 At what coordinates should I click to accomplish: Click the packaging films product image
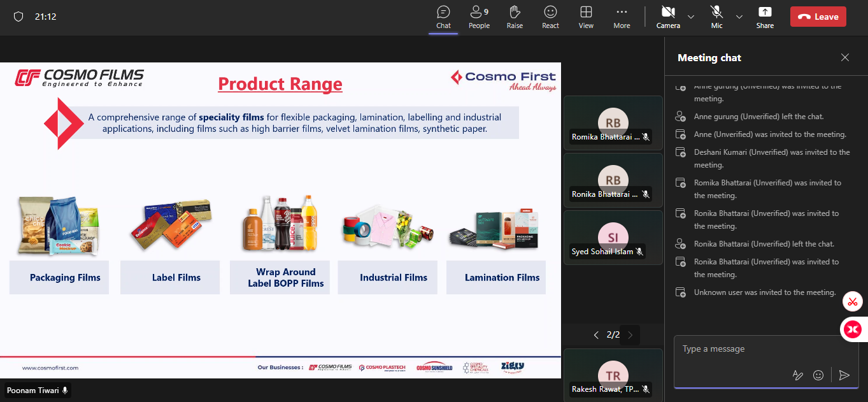coord(59,226)
